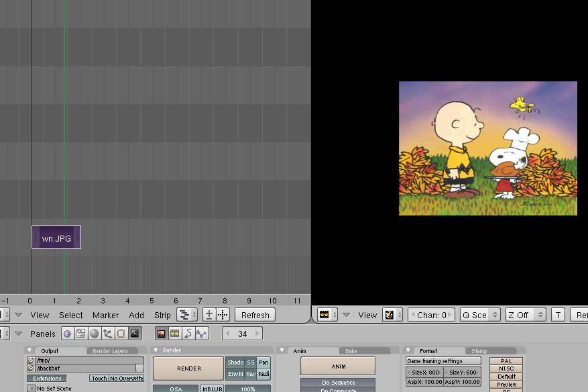Image resolution: width=588 pixels, height=392 pixels.
Task: Toggle EnvM environment maps
Action: click(235, 374)
